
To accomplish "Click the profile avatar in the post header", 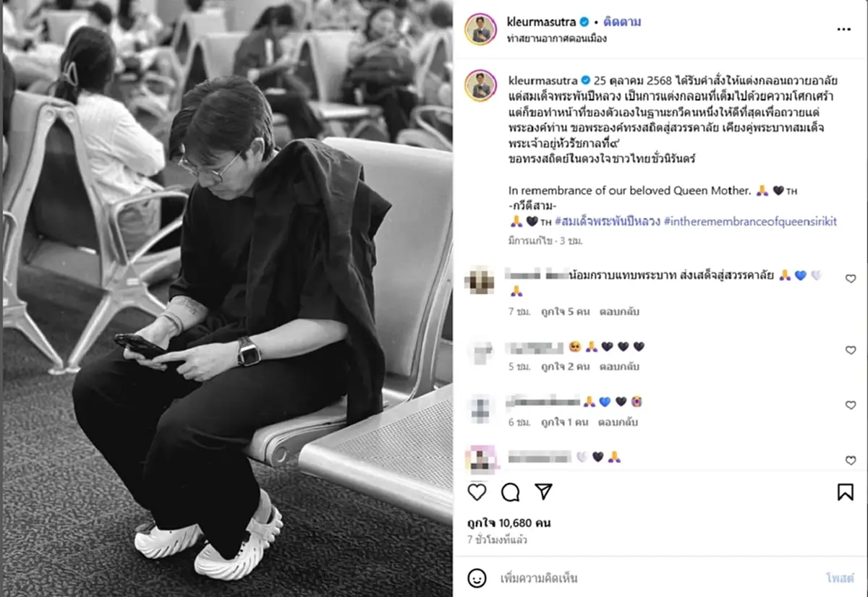I will pos(480,29).
